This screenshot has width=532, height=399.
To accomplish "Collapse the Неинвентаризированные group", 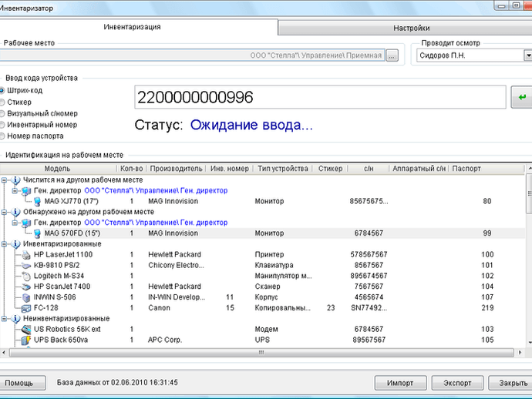I will (x=4, y=319).
